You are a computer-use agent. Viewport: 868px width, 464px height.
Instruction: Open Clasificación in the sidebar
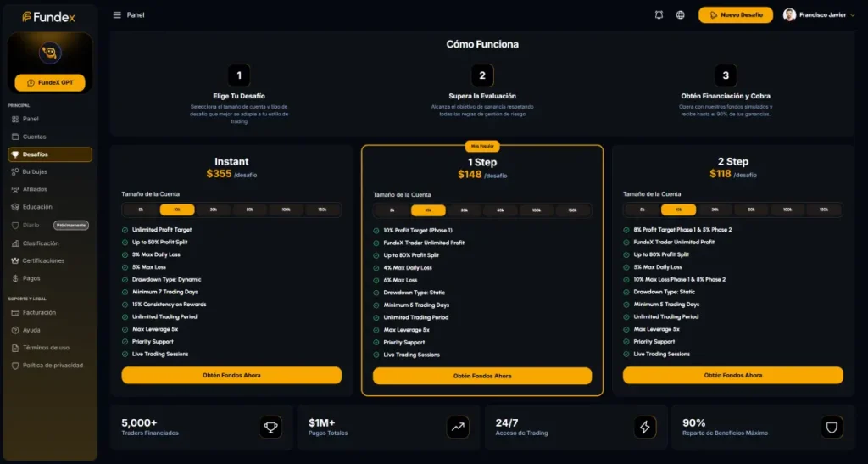pos(50,243)
